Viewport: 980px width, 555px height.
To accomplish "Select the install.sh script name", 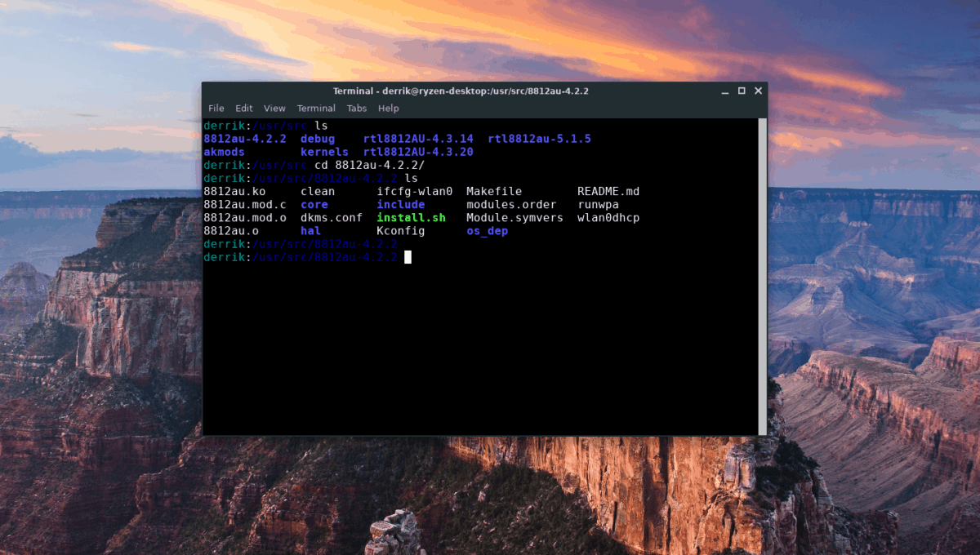I will point(410,218).
